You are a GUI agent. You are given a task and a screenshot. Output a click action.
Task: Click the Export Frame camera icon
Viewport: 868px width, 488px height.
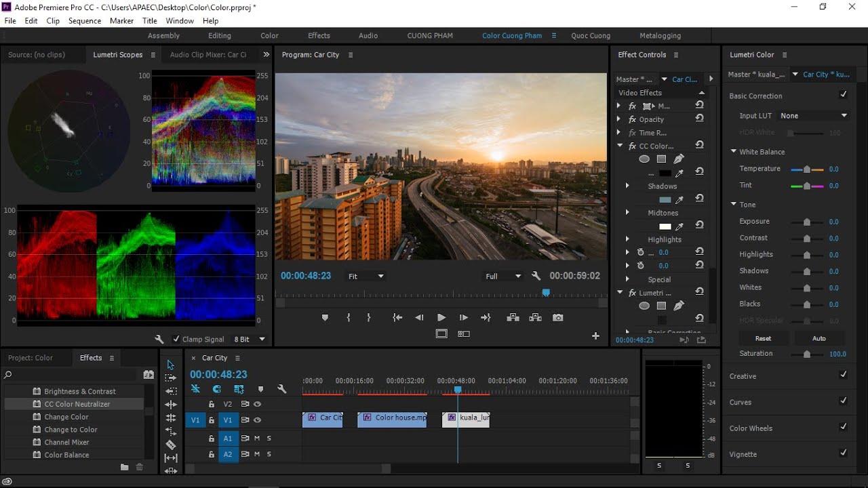point(558,317)
